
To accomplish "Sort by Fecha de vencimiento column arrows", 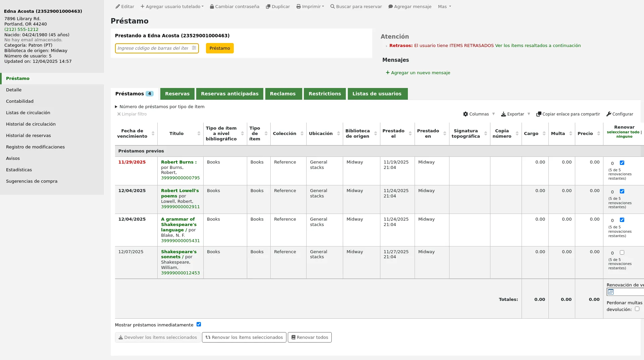I will [153, 134].
